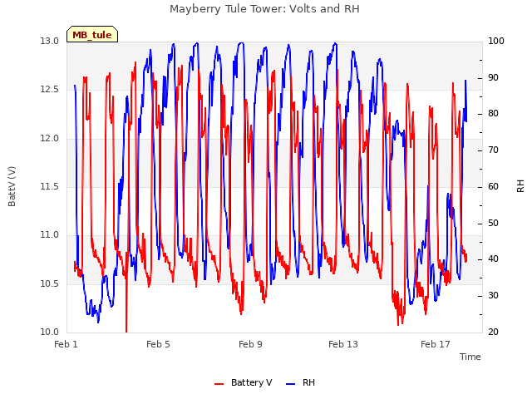
Task: Click the 12.5 voltage axis value
Action: 50,89
